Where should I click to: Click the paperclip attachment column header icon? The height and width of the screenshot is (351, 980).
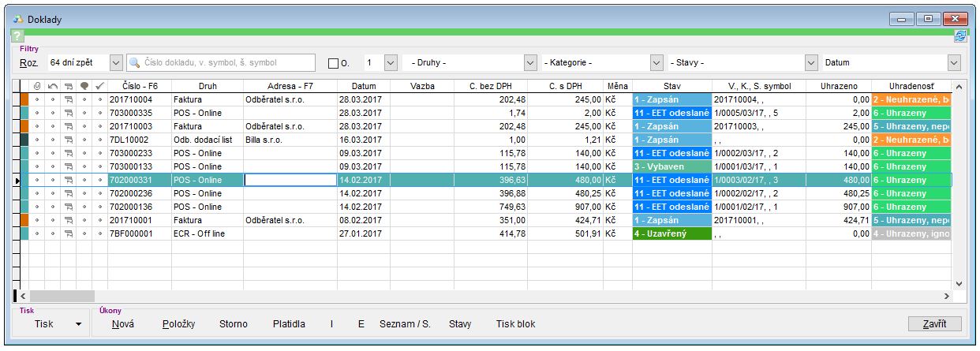coord(36,85)
